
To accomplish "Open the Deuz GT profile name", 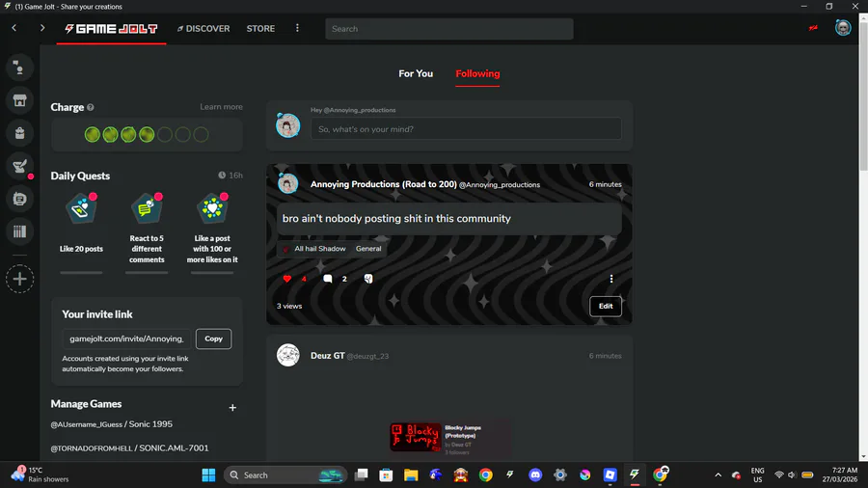I will click(327, 356).
